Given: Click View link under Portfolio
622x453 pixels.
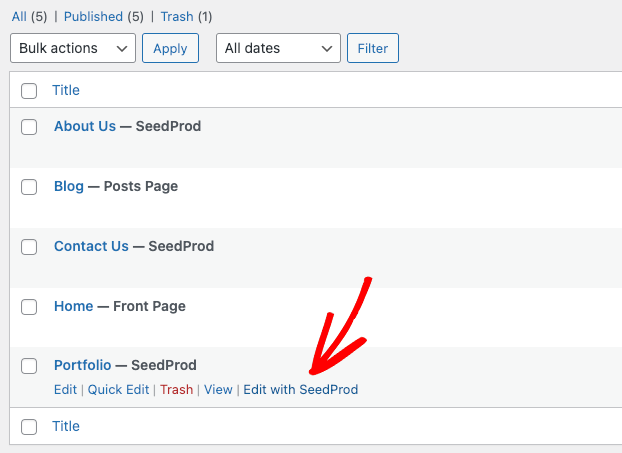Looking at the screenshot, I should (x=218, y=390).
